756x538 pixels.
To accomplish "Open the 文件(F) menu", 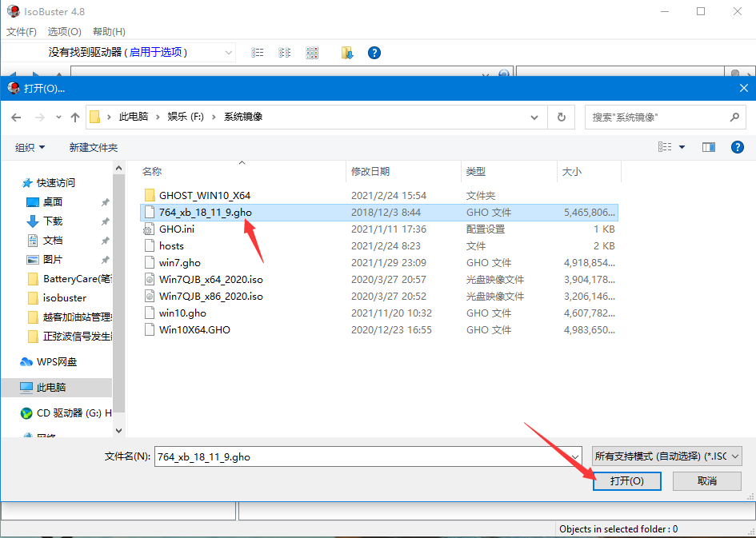I will (22, 32).
